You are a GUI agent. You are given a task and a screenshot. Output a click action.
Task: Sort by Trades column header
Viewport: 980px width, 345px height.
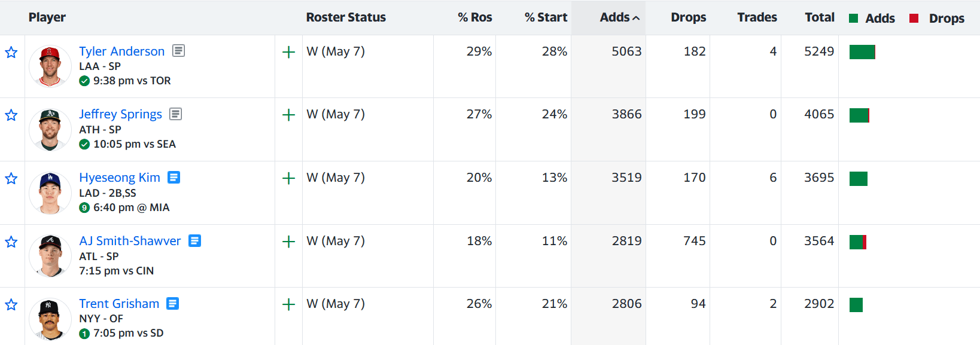point(757,17)
